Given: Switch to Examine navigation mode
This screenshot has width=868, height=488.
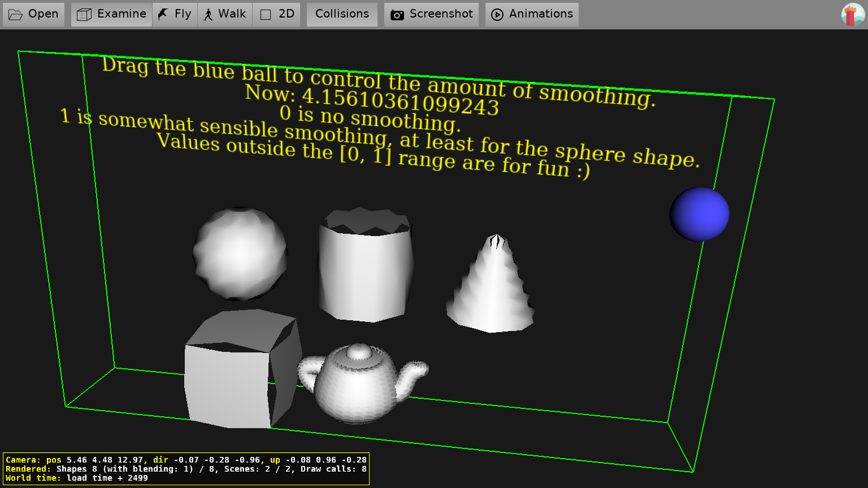Looking at the screenshot, I should click(x=111, y=14).
